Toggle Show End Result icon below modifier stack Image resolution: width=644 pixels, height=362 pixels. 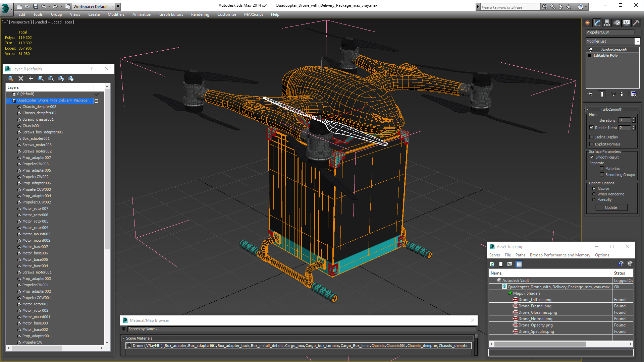pyautogui.click(x=602, y=94)
